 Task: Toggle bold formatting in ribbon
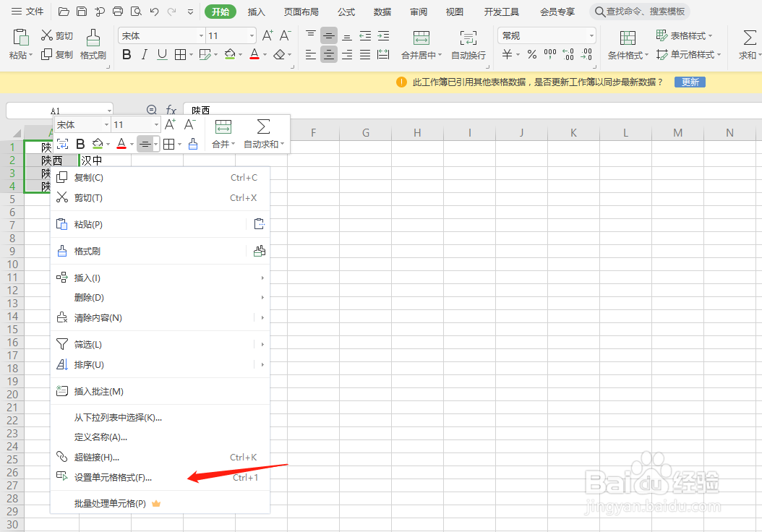[x=127, y=54]
